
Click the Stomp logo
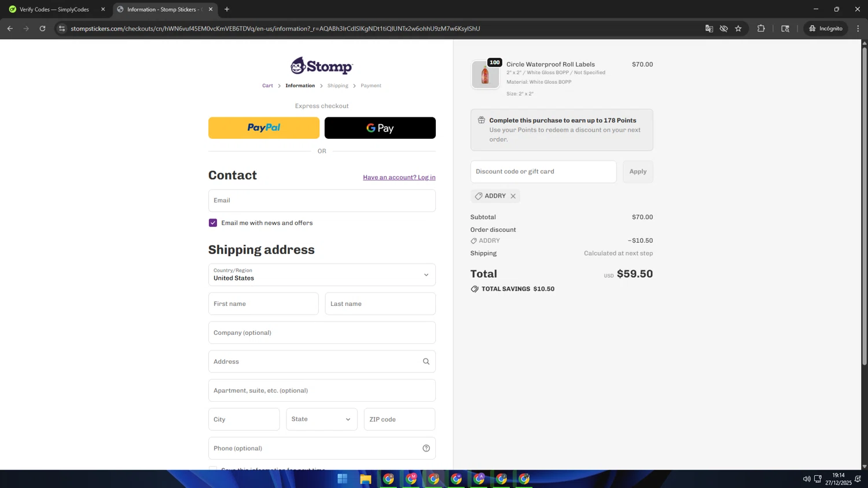322,66
